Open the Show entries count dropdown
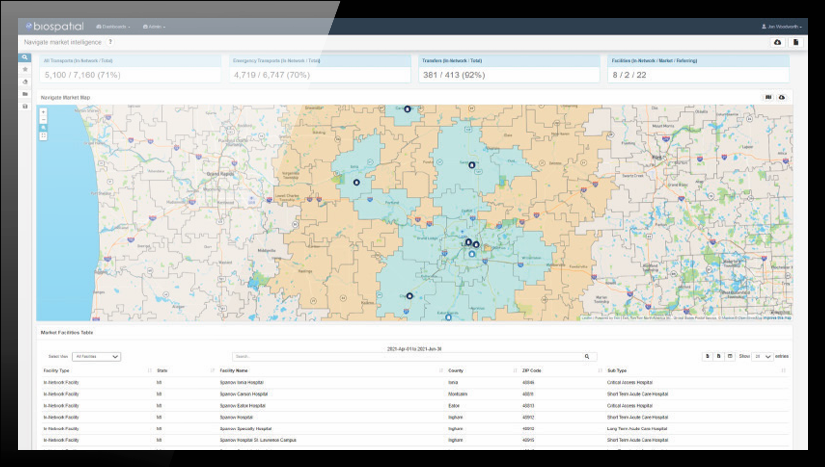The width and height of the screenshot is (825, 467). [x=762, y=357]
